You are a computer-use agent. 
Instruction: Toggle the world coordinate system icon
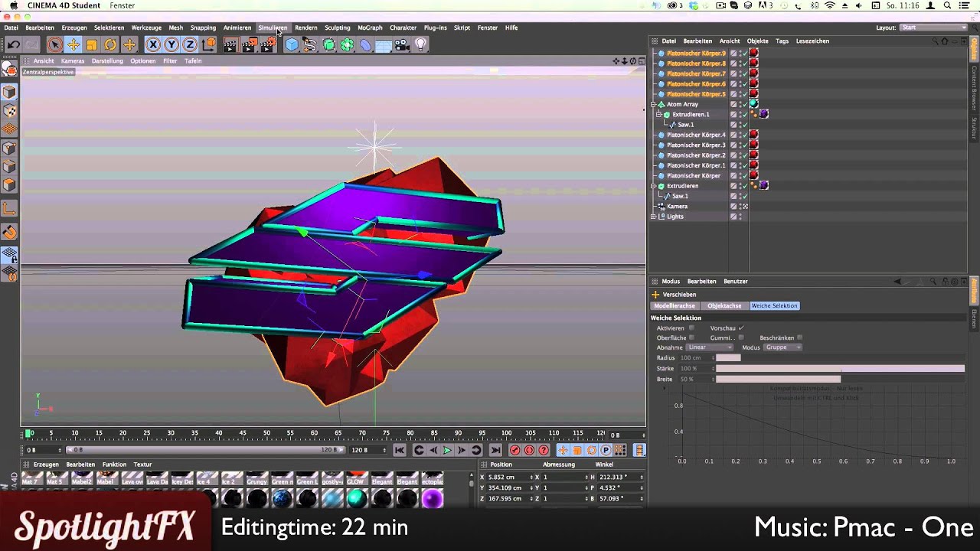[x=208, y=44]
